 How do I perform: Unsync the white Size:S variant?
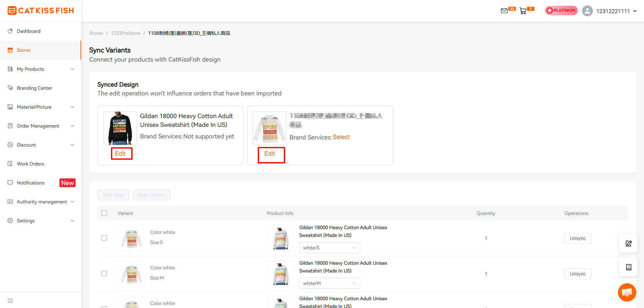[578, 238]
